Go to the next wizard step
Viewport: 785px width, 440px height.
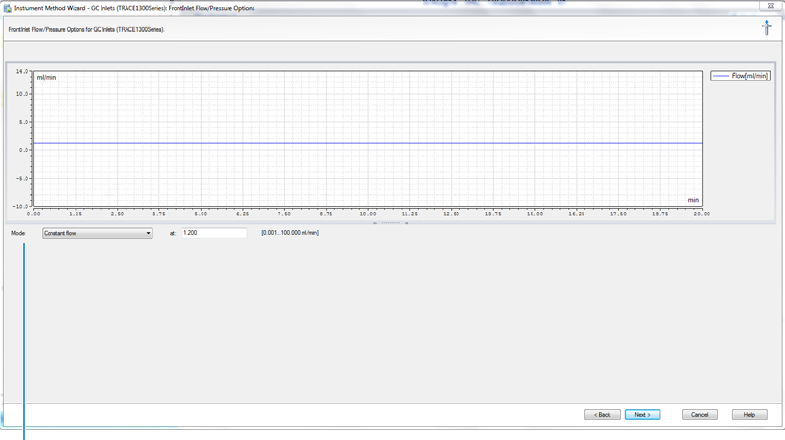(642, 414)
